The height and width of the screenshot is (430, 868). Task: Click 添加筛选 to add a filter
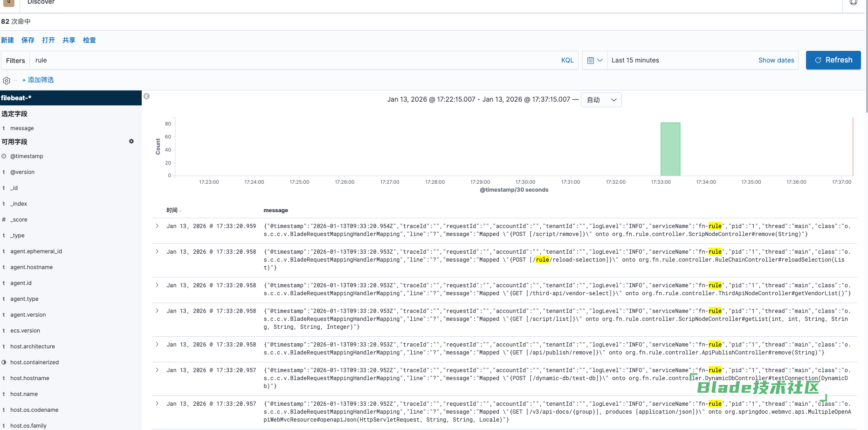[x=38, y=80]
